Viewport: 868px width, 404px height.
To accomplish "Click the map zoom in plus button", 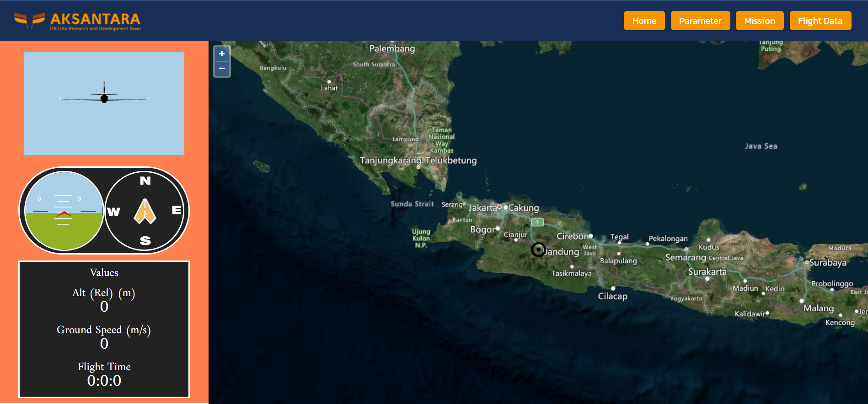I will tap(222, 54).
